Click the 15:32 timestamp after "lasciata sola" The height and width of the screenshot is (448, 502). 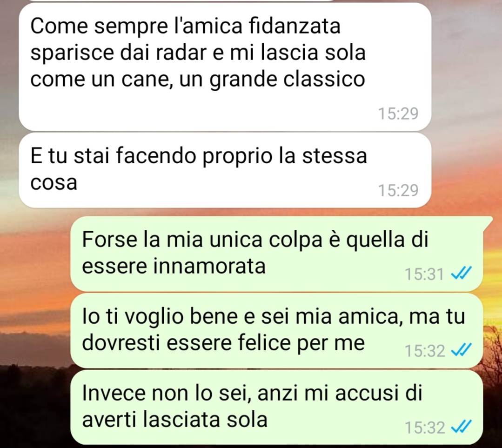coord(424,428)
